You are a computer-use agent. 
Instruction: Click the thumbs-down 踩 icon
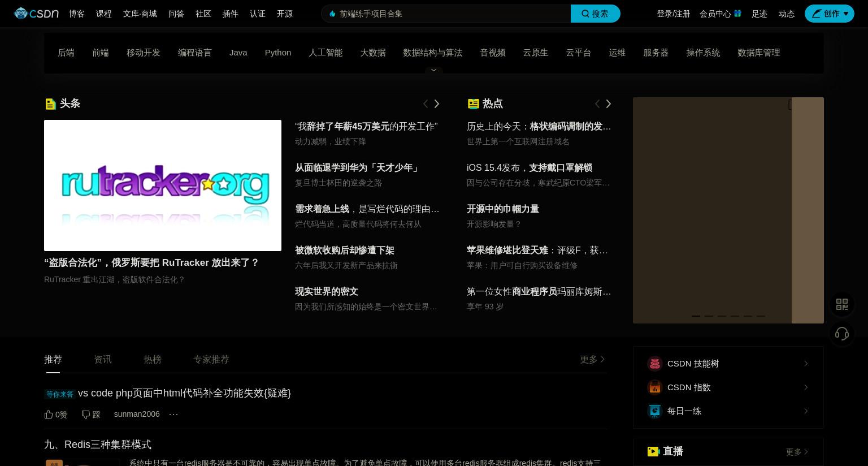click(86, 415)
